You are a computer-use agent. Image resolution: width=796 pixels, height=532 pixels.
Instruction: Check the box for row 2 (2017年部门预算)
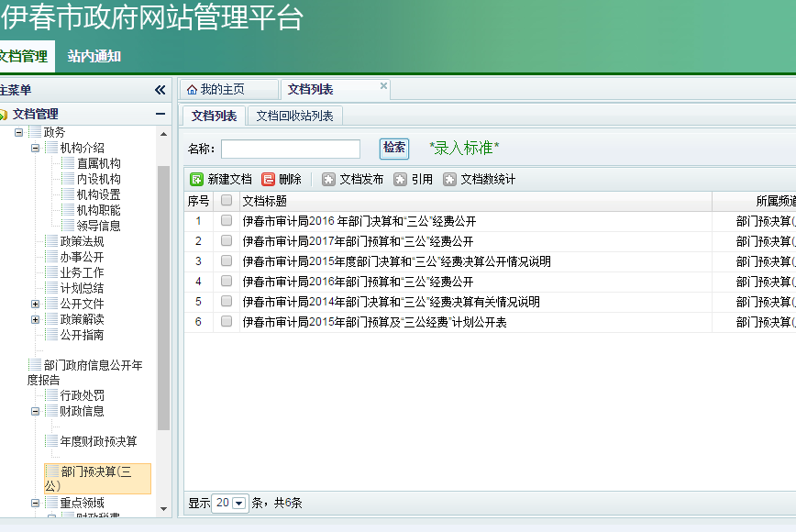[x=227, y=240]
